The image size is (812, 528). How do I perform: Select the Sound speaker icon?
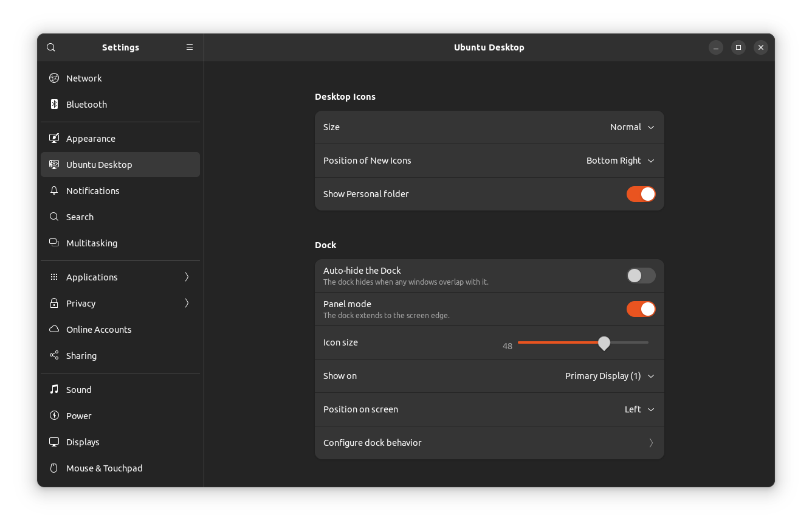point(54,389)
